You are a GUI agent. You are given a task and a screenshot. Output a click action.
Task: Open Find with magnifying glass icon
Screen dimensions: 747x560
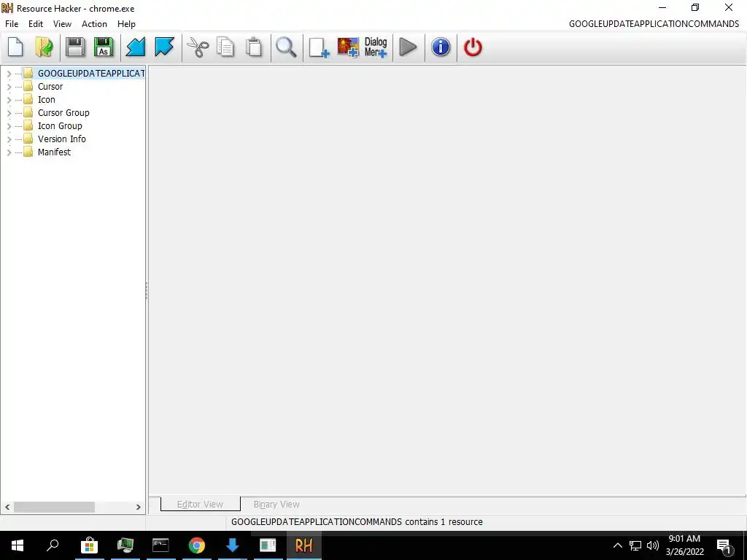[x=286, y=47]
